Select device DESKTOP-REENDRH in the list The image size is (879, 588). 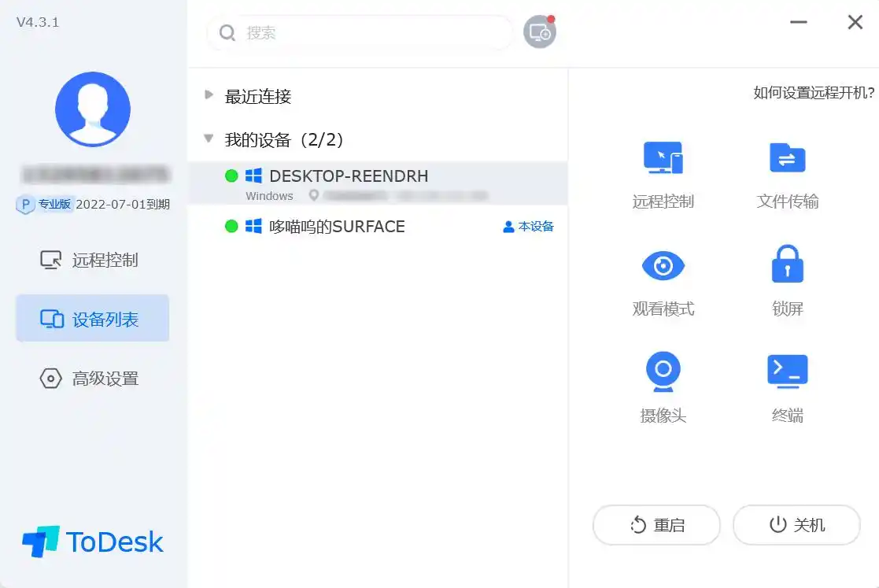tap(378, 183)
